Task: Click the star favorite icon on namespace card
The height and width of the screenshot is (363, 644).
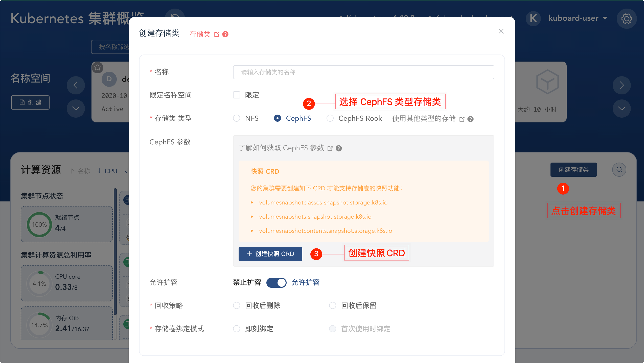Action: pyautogui.click(x=98, y=67)
